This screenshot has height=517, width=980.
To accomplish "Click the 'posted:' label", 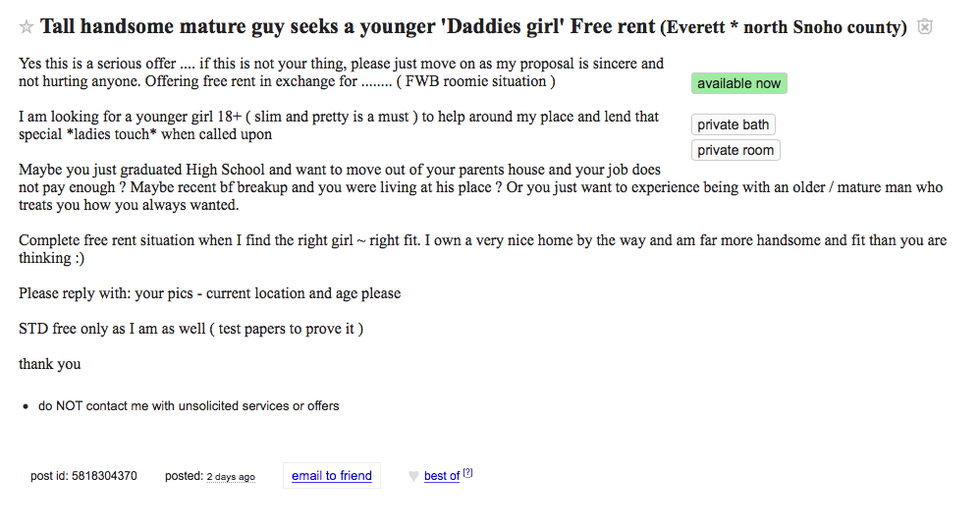I will point(184,476).
